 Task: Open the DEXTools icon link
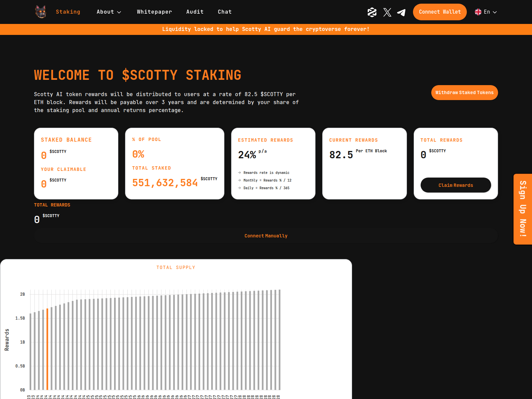coord(372,12)
